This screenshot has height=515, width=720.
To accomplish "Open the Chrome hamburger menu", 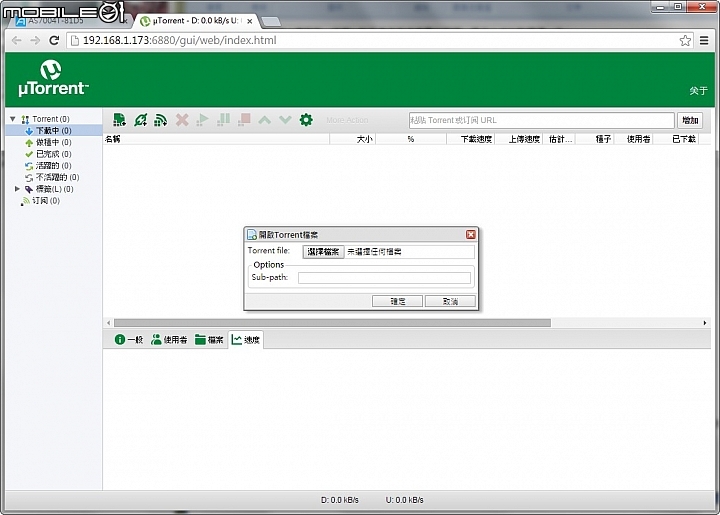I will pos(704,40).
